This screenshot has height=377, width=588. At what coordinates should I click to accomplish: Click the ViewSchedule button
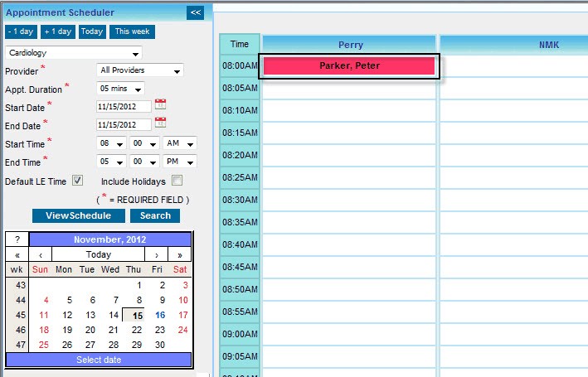[x=78, y=215]
